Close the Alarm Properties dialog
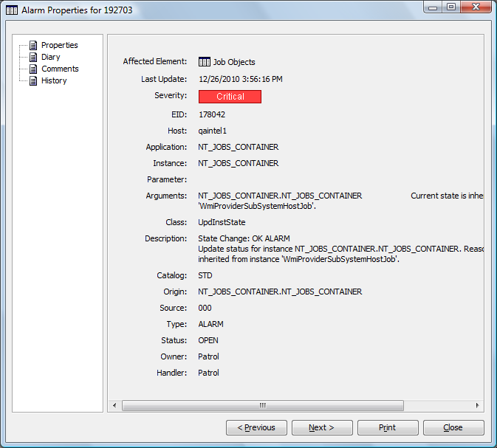The image size is (497, 448). pos(453,427)
